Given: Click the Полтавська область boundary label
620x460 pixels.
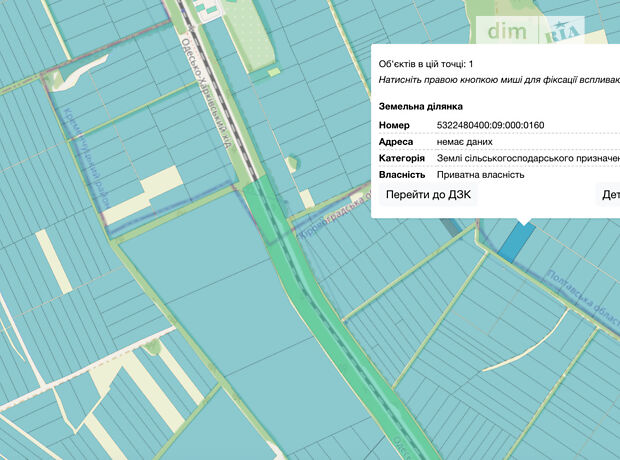Looking at the screenshot, I should [584, 291].
